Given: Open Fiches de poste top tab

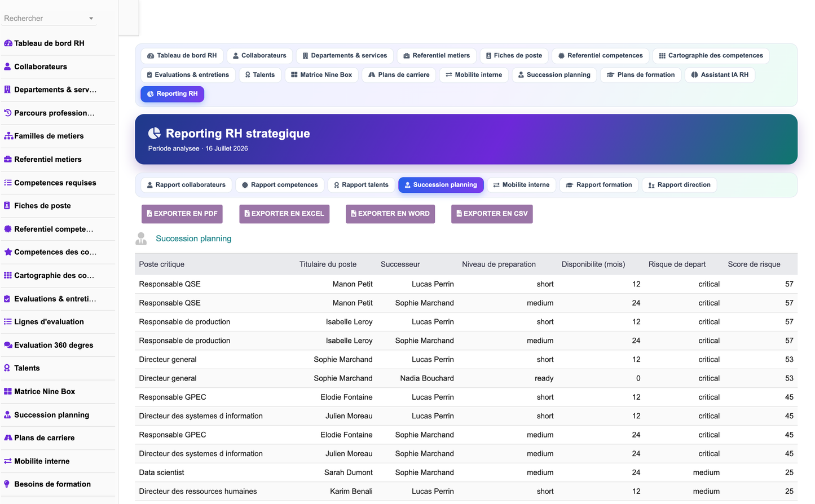Looking at the screenshot, I should tap(514, 56).
